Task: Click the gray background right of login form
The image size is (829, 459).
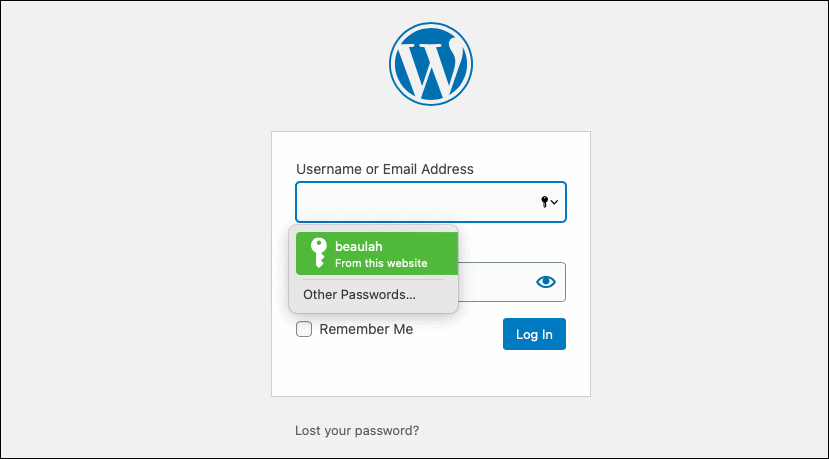Action: click(708, 264)
